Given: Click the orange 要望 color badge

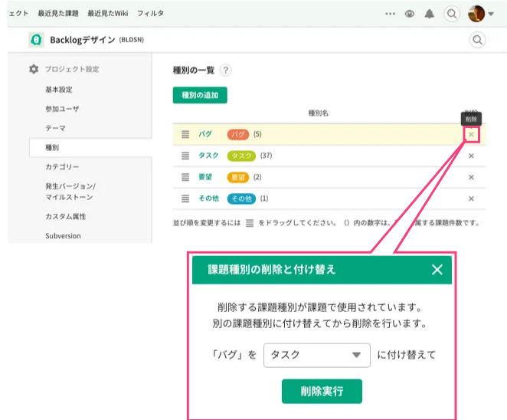Looking at the screenshot, I should click(x=238, y=177).
